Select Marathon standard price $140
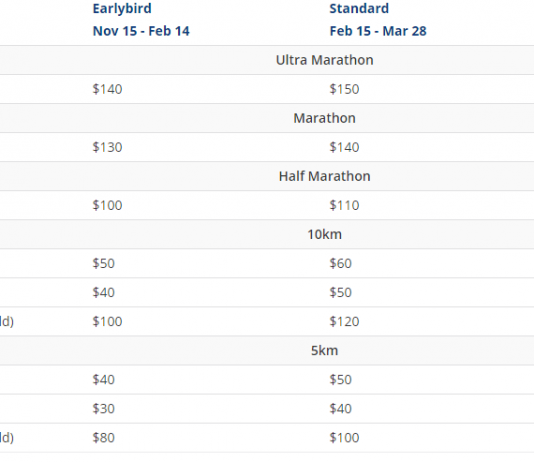534x462 pixels. click(344, 147)
